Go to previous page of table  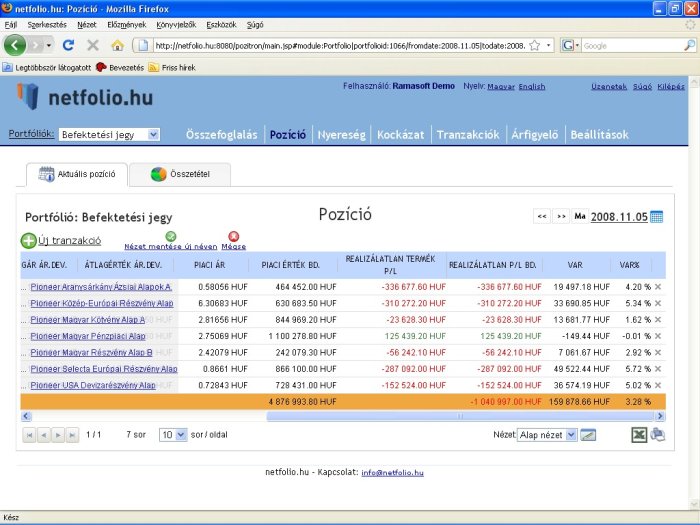click(x=44, y=435)
